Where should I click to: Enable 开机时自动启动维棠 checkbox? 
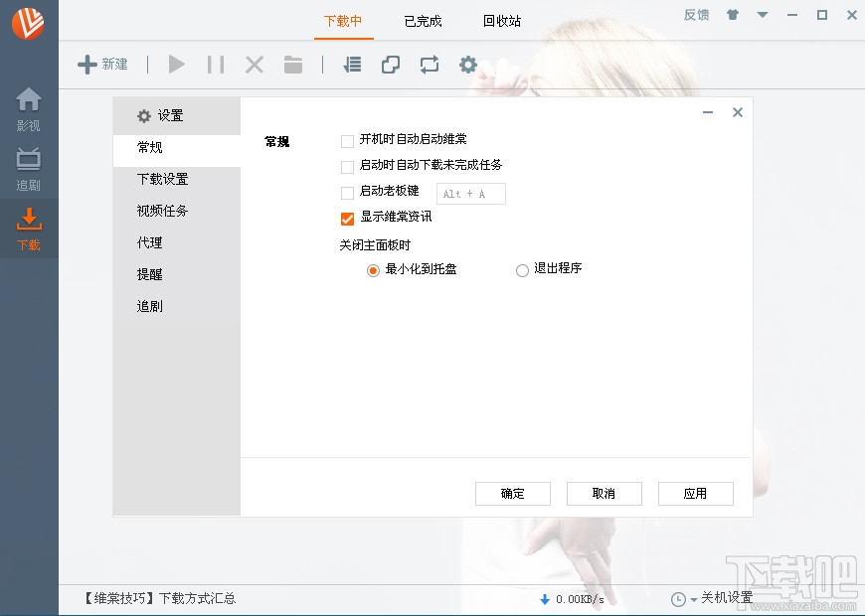347,141
